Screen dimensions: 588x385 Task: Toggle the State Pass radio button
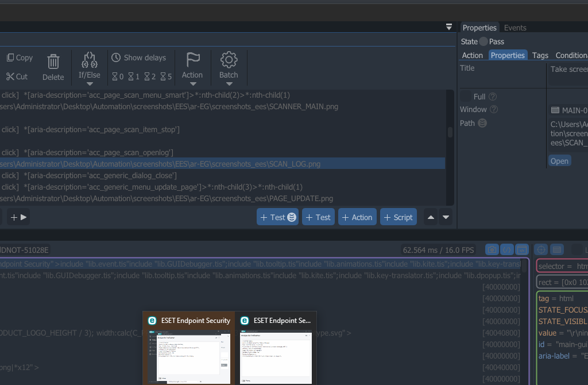[483, 41]
